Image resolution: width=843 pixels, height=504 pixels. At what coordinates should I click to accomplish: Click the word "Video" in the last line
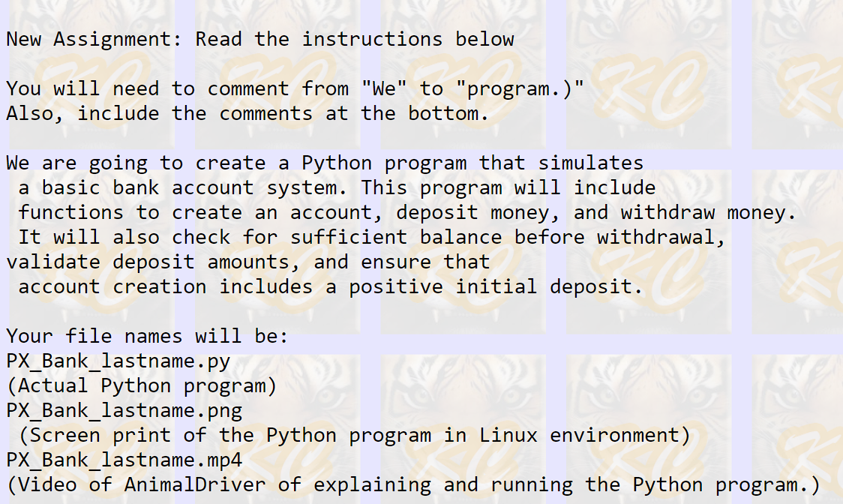tap(48, 484)
